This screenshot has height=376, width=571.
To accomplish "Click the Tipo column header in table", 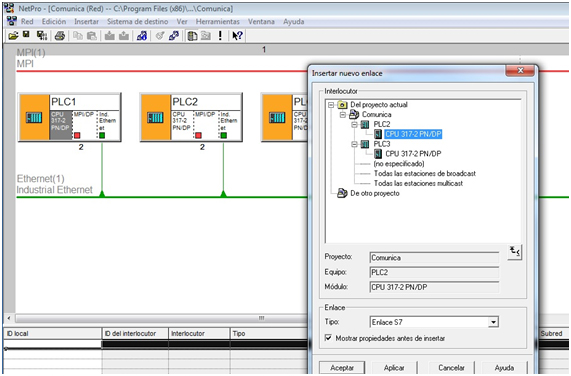I will [269, 333].
